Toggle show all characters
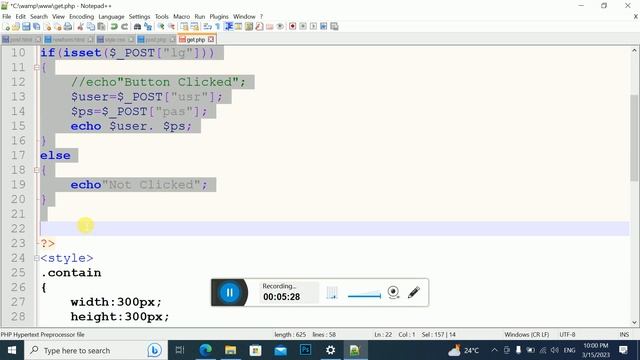 click(218, 27)
